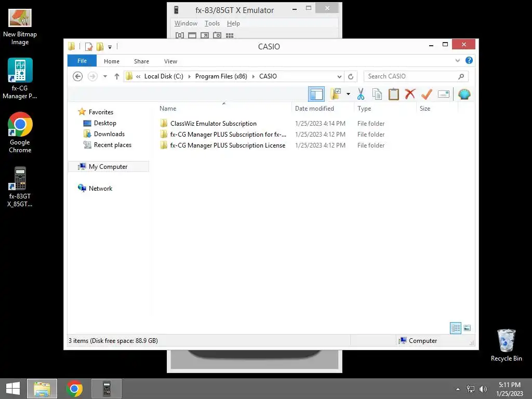
Task: Expand the folder options dropdown arrow
Action: coord(348,94)
